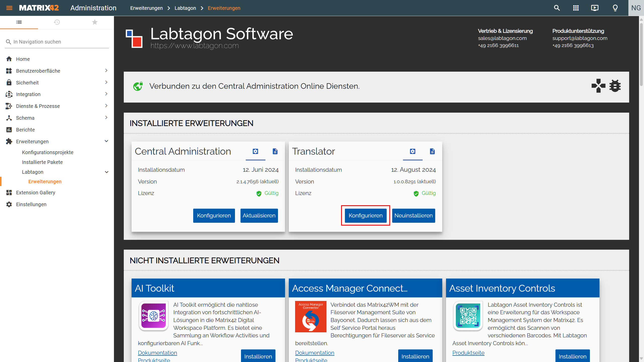Click the Dienste & Prozesse workflow icon
Viewport: 644px width, 362px height.
(9, 106)
